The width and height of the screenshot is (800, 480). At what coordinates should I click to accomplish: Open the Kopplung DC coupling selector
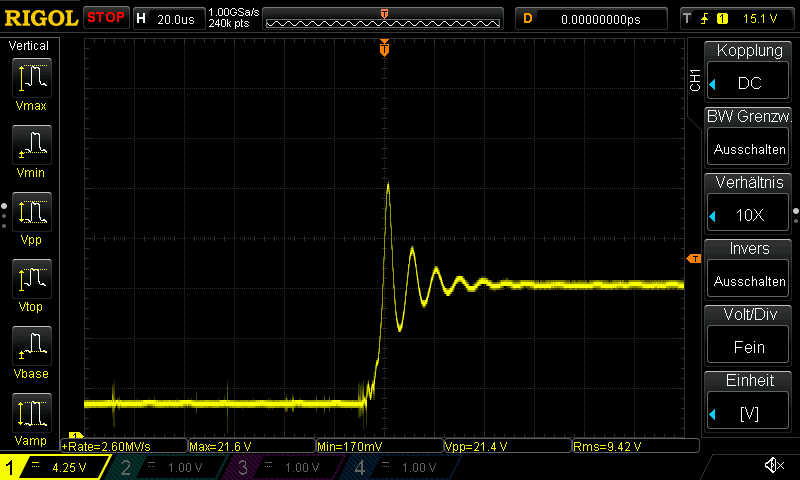tap(749, 71)
